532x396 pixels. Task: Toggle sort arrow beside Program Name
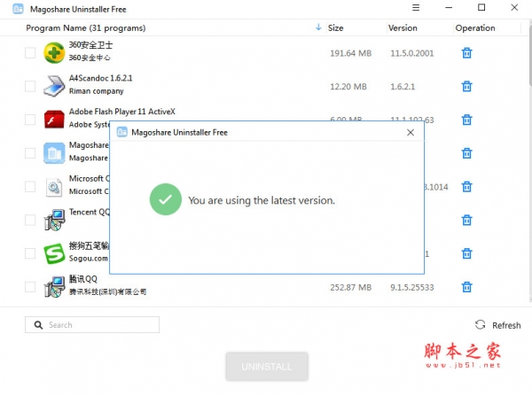pos(318,27)
